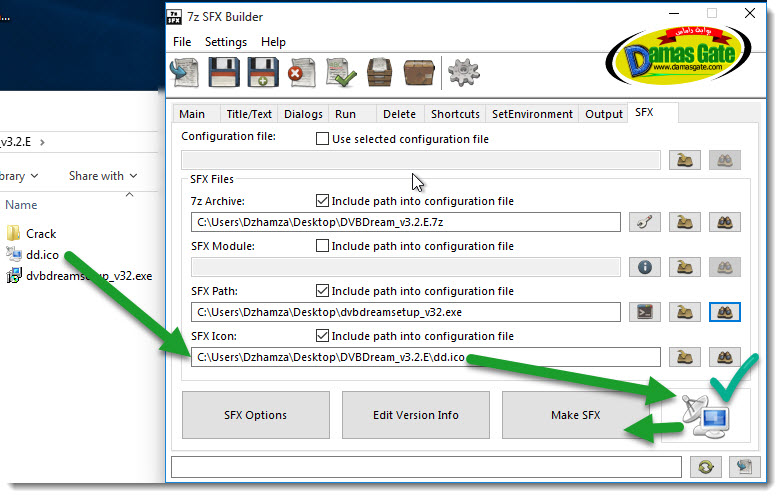This screenshot has height=498, width=782.
Task: Expand the breadcrumb chevron after v3.2.E in Explorer
Action: click(x=42, y=143)
